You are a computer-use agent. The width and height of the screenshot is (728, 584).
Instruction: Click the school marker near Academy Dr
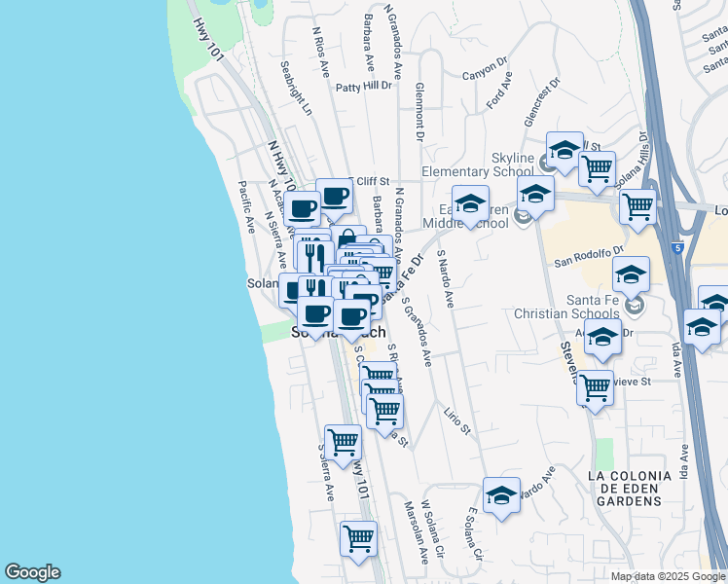point(602,339)
